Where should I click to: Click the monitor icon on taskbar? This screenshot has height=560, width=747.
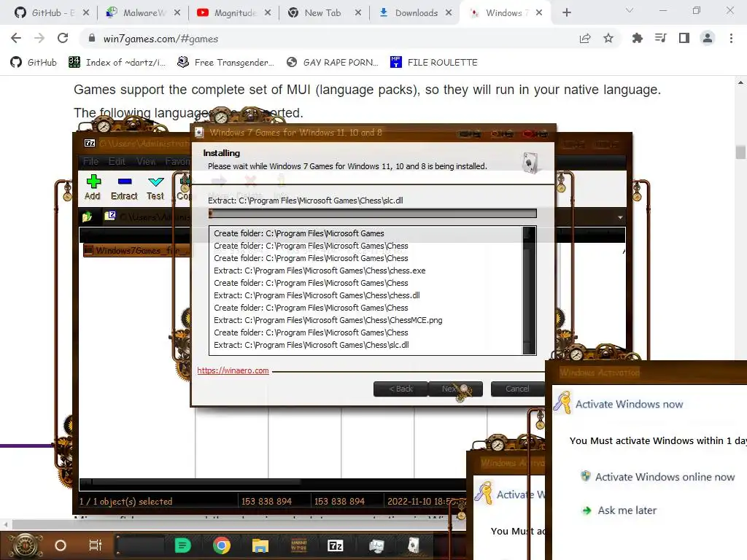376,545
